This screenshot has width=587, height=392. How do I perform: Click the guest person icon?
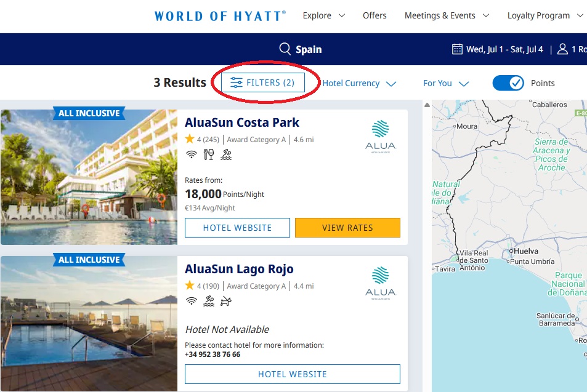(562, 49)
